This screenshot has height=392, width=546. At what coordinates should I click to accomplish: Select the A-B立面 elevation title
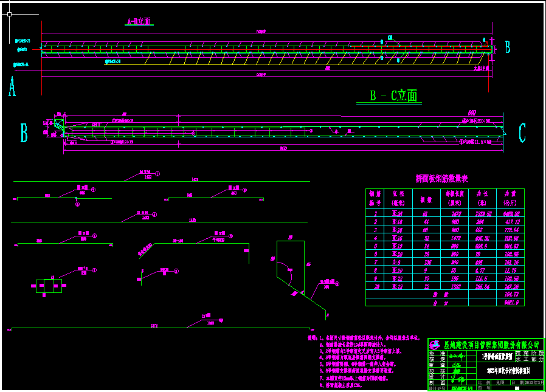click(x=139, y=21)
